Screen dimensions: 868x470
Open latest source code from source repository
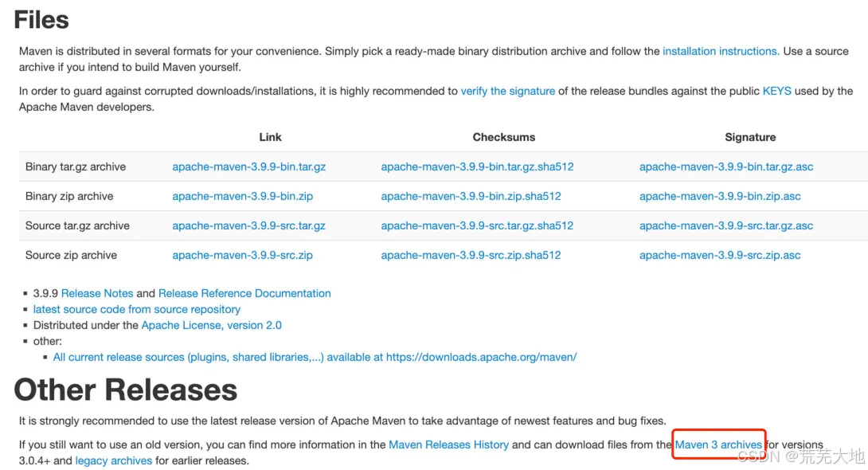(137, 309)
